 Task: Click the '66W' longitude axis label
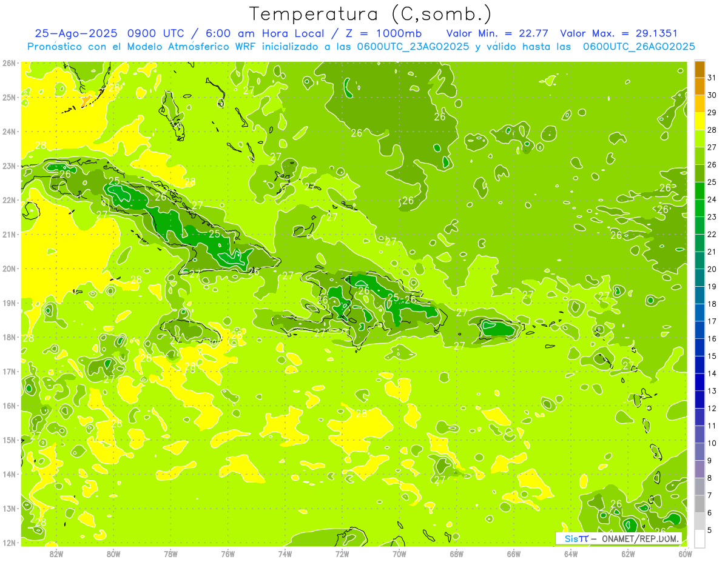pos(514,554)
